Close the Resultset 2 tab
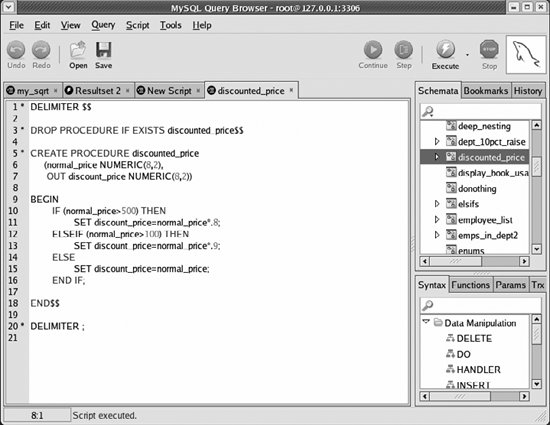Viewport: 550px width, 425px height. pos(127,91)
